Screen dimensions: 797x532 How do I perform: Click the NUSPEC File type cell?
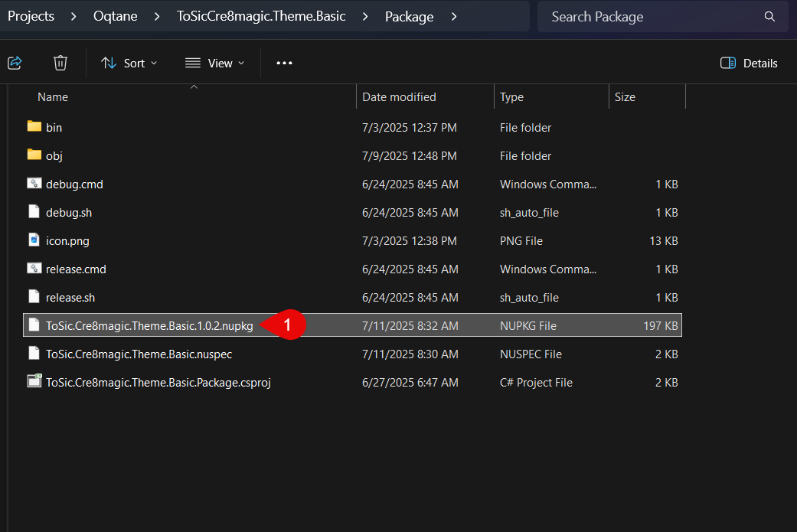[531, 354]
